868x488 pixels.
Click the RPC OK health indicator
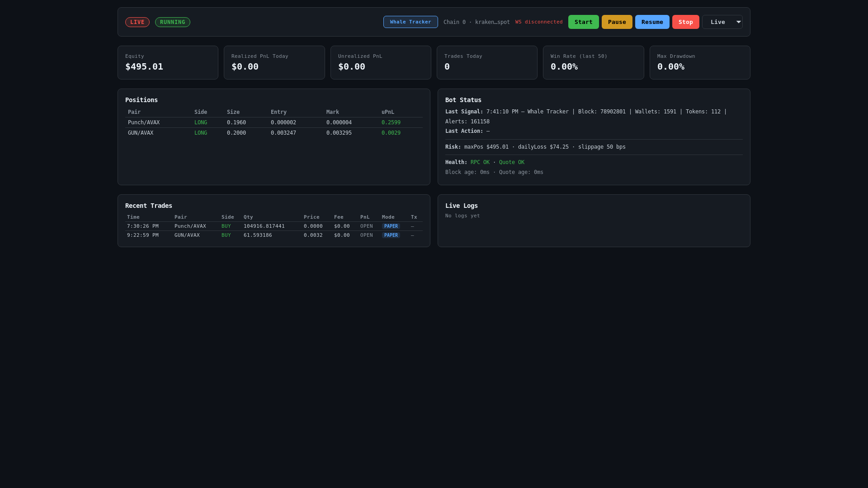(x=480, y=162)
